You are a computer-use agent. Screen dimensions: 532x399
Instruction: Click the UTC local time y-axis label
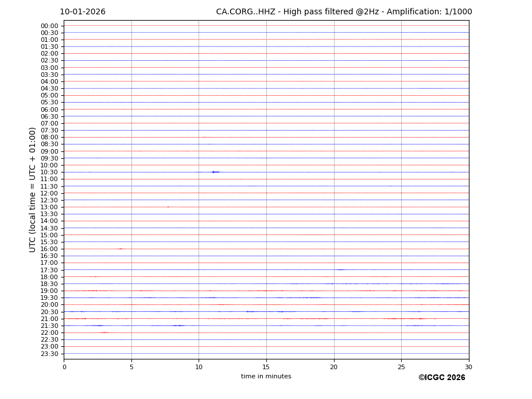point(33,189)
